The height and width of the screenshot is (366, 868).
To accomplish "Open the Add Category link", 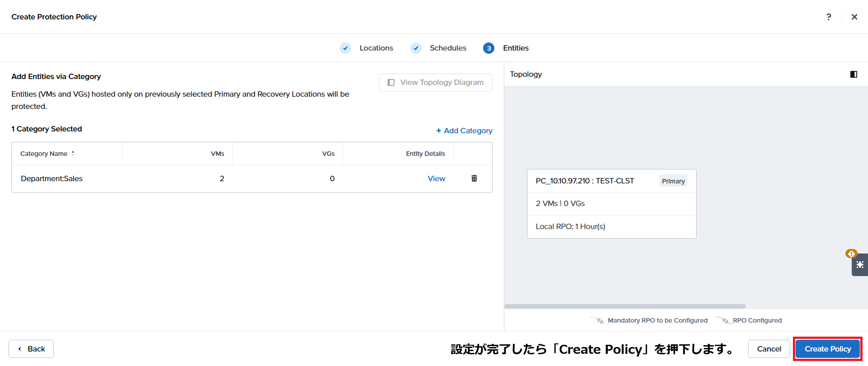I will pos(464,131).
